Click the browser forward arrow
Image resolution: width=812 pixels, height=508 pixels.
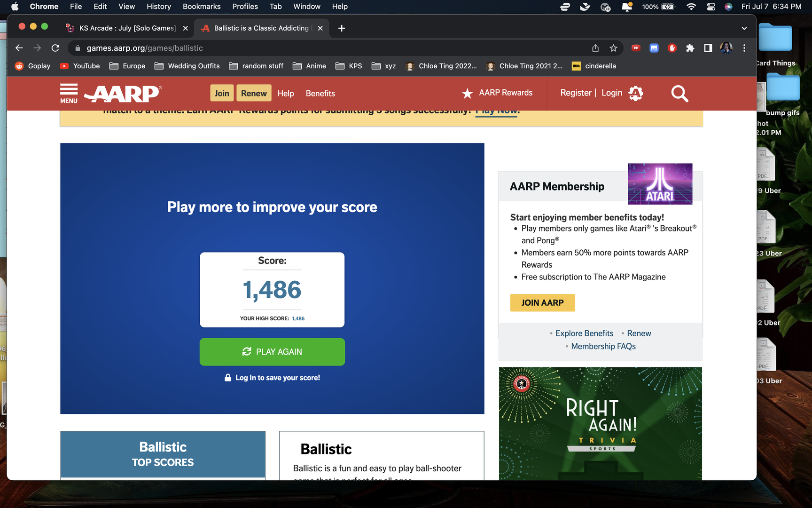click(x=37, y=48)
